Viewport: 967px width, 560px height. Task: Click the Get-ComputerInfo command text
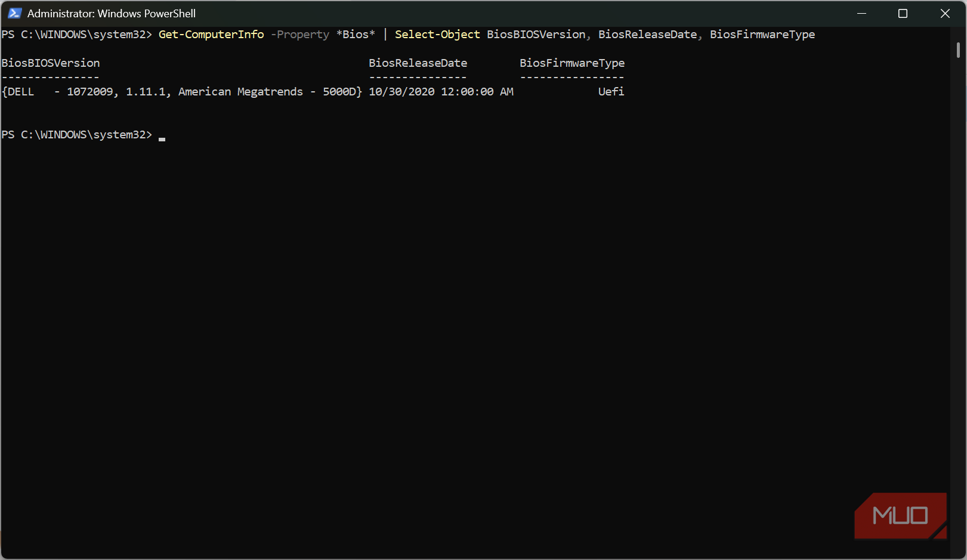pos(211,35)
